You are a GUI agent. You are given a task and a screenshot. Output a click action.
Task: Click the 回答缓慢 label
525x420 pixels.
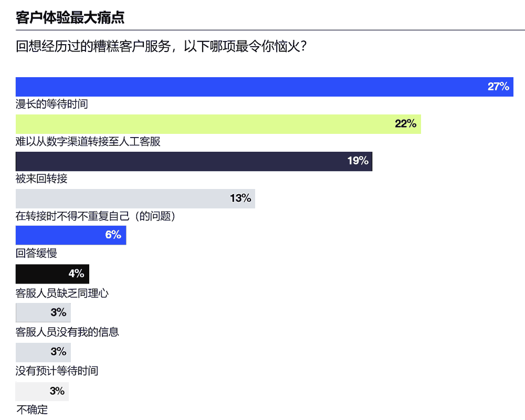click(36, 253)
